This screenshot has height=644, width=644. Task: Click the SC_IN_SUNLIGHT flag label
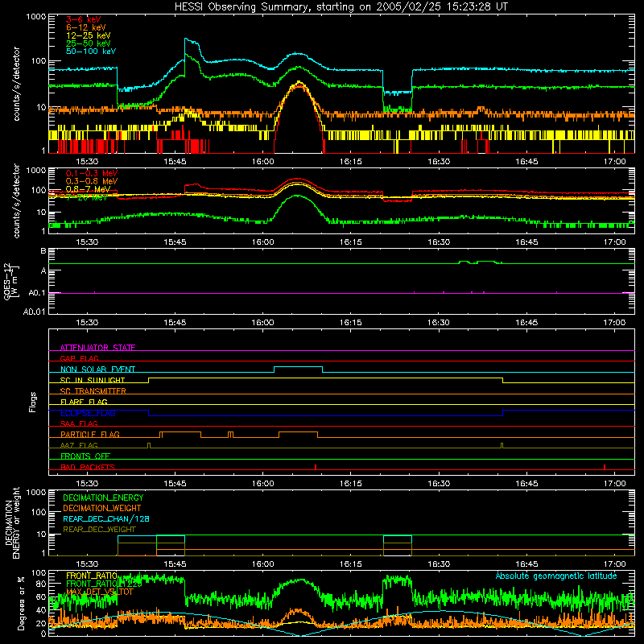(x=93, y=380)
